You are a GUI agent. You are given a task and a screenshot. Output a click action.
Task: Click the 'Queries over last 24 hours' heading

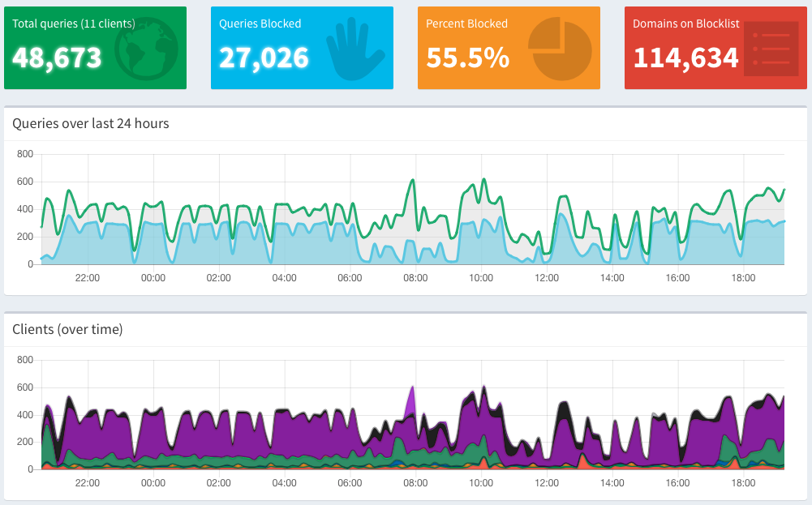[x=91, y=123]
